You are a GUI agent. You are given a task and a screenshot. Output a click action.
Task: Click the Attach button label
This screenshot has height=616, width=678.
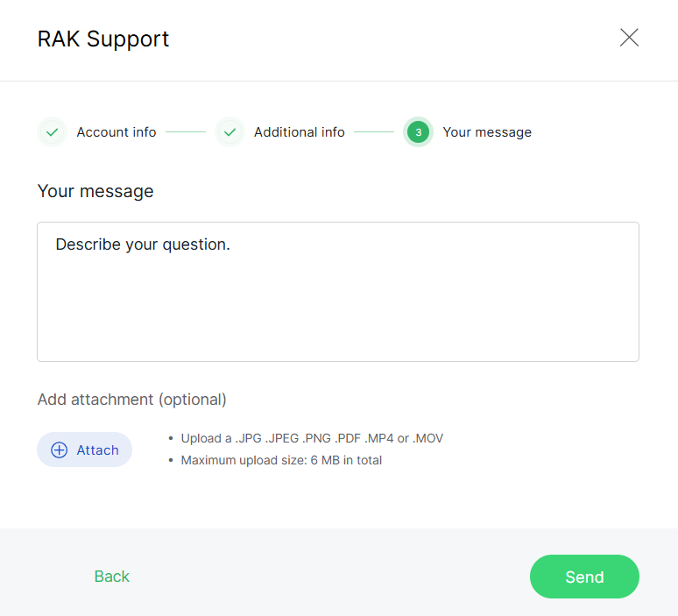[97, 450]
